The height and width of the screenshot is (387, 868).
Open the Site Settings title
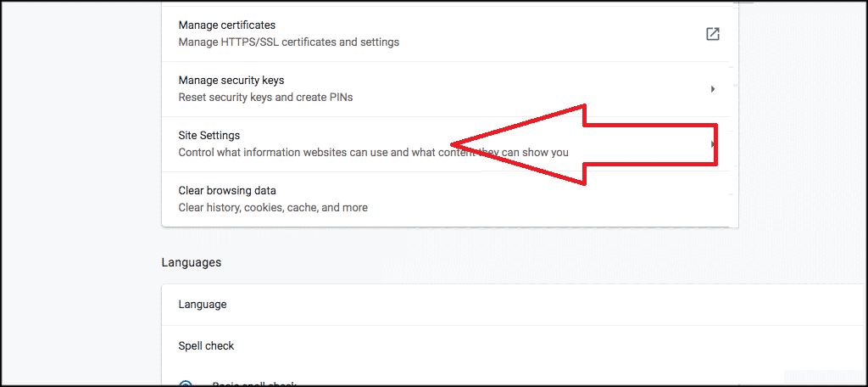(x=209, y=135)
